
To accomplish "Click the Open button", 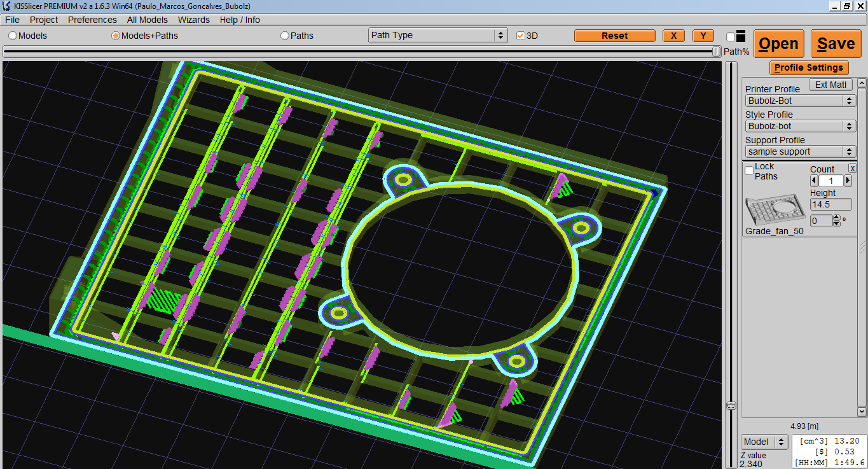I will coord(778,44).
